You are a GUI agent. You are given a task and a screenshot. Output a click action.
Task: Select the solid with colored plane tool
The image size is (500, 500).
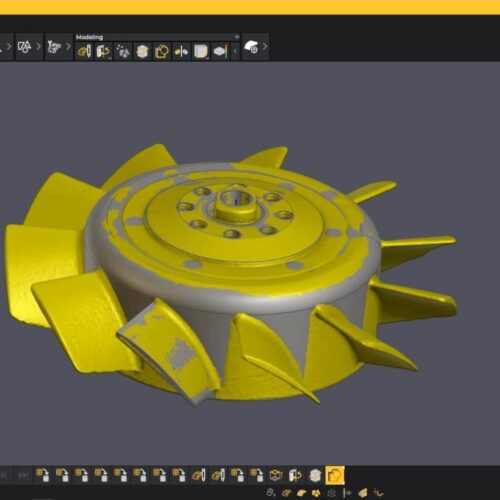(220, 51)
